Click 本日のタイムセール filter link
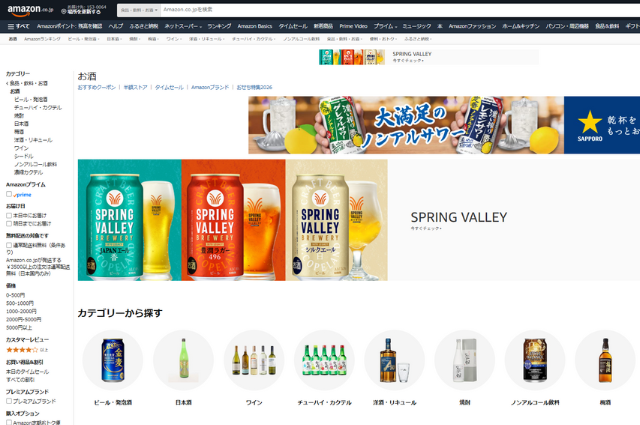The width and height of the screenshot is (640, 425). pos(27,372)
